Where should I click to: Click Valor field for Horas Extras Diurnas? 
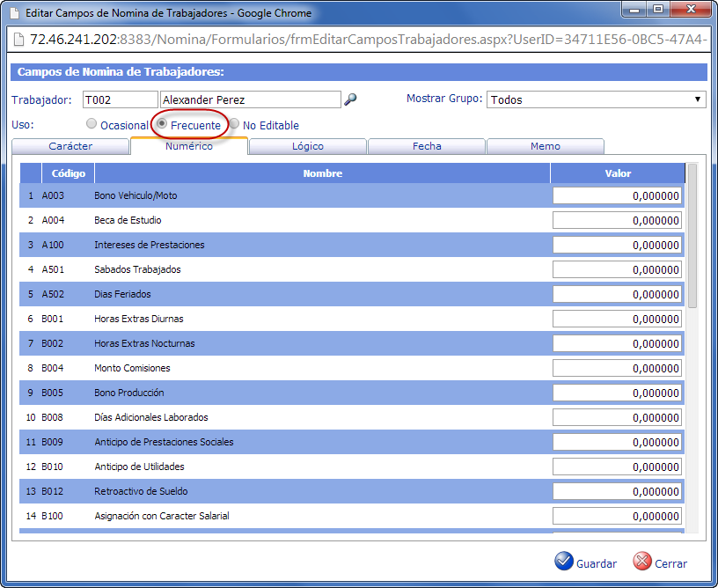point(617,319)
